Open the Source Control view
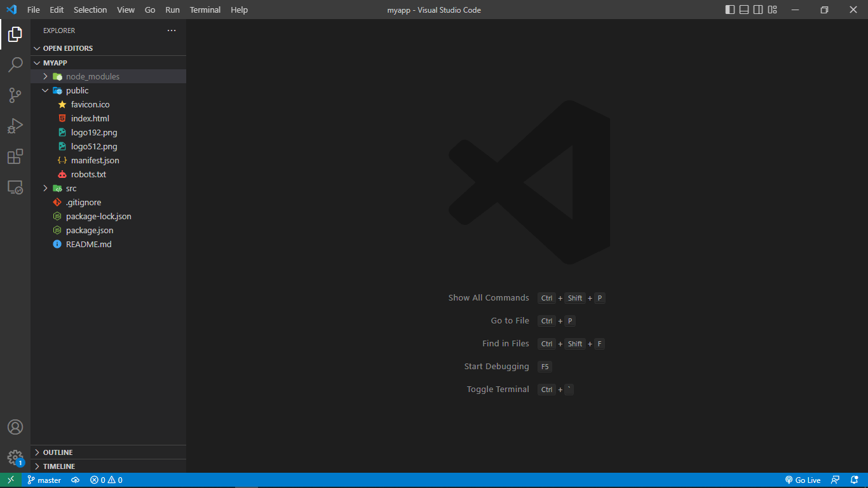The image size is (868, 488). 15,95
